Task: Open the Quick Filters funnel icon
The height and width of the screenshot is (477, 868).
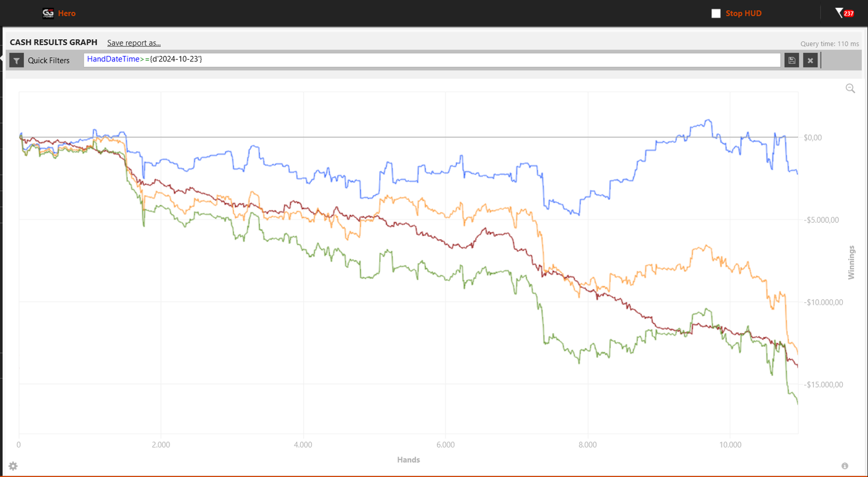Action: click(17, 60)
